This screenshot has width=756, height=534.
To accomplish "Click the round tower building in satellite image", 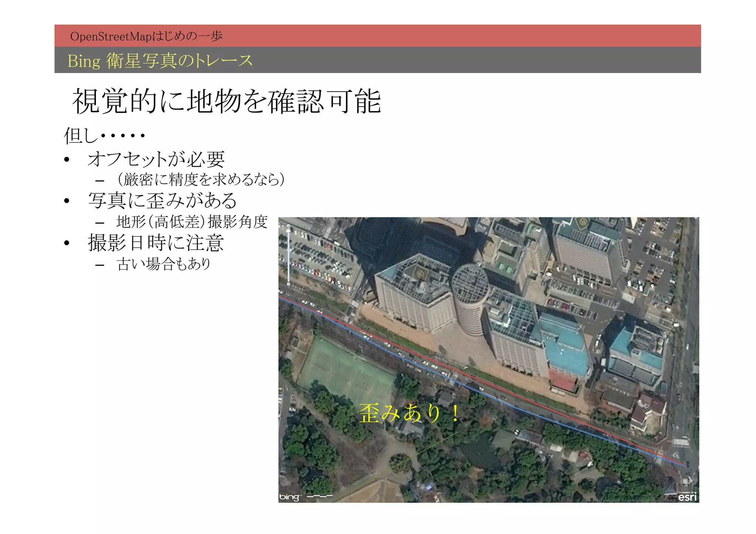I will tap(470, 299).
